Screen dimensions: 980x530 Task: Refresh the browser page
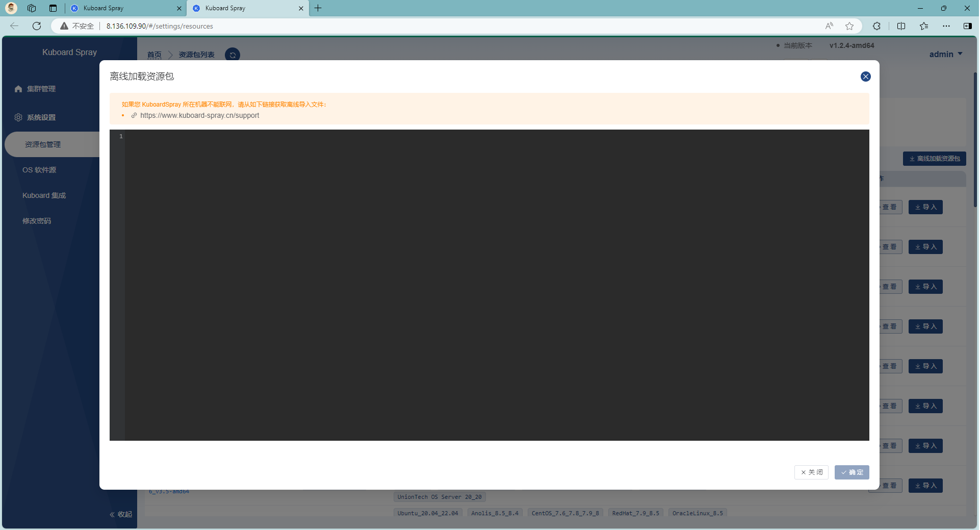37,26
